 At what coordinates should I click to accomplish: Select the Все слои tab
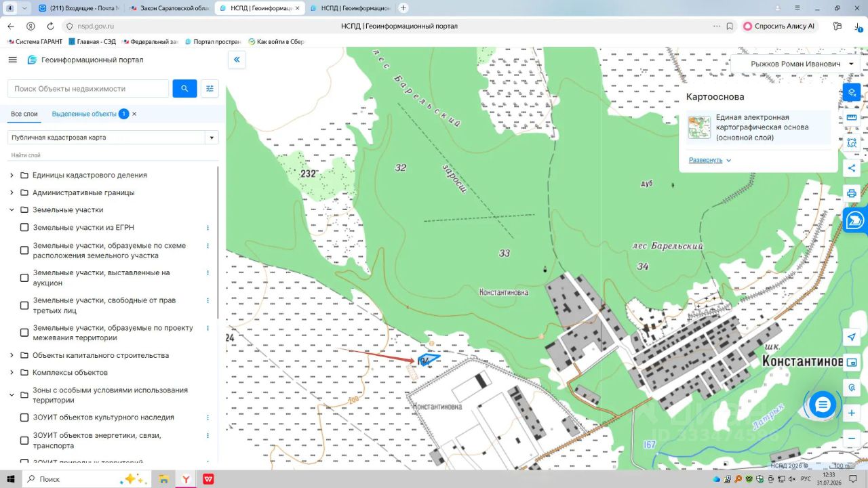(x=24, y=114)
